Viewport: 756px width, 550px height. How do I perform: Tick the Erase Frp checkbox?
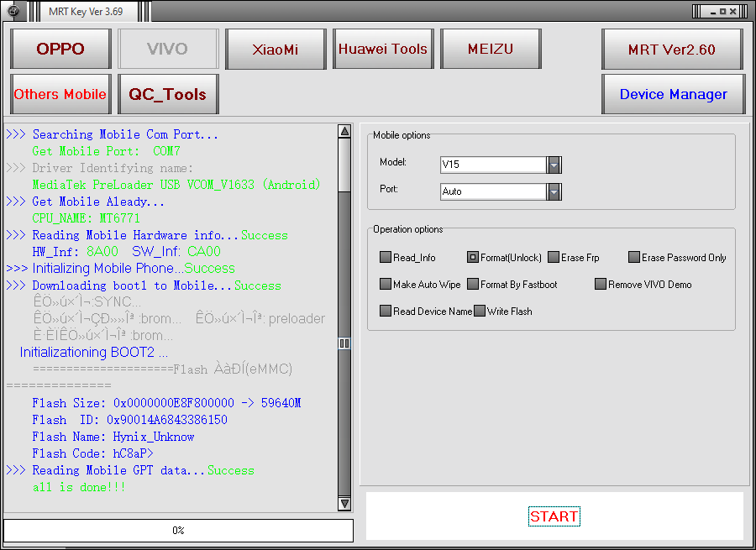[554, 258]
